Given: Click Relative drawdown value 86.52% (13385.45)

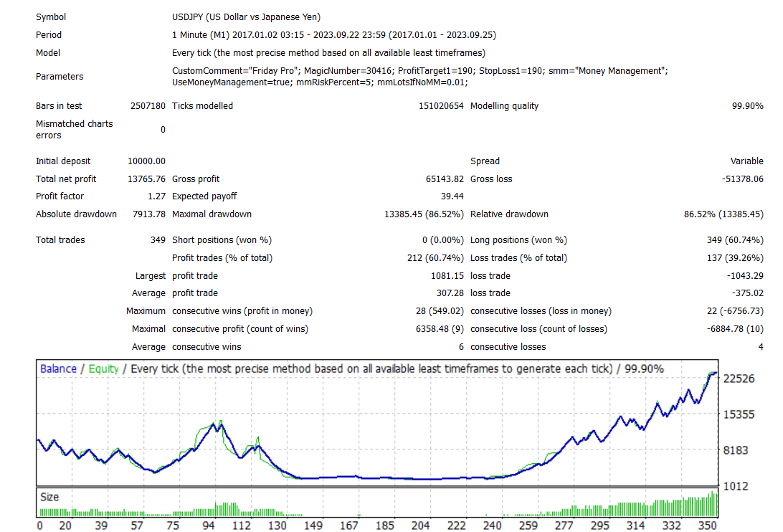Looking at the screenshot, I should 723,214.
